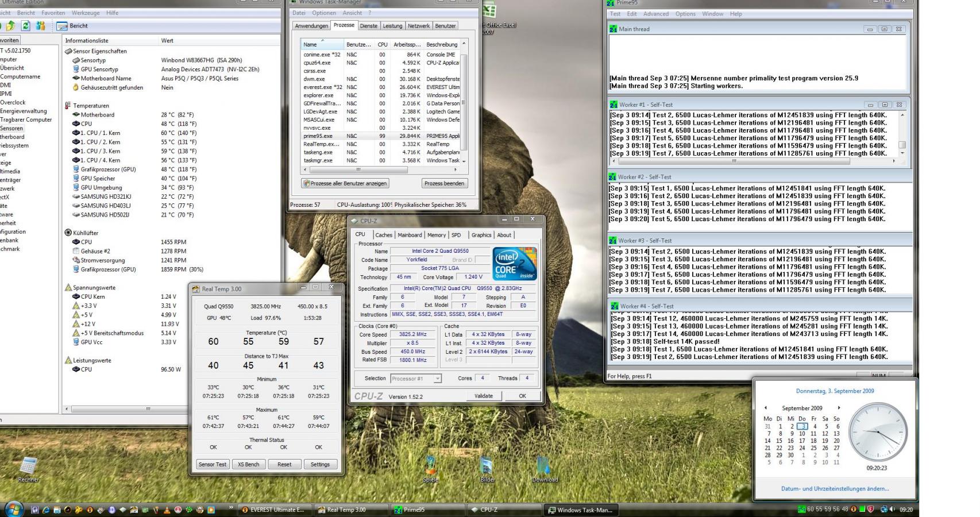
Task: Select cpuz64.exe row in Task Manager
Action: (380, 63)
